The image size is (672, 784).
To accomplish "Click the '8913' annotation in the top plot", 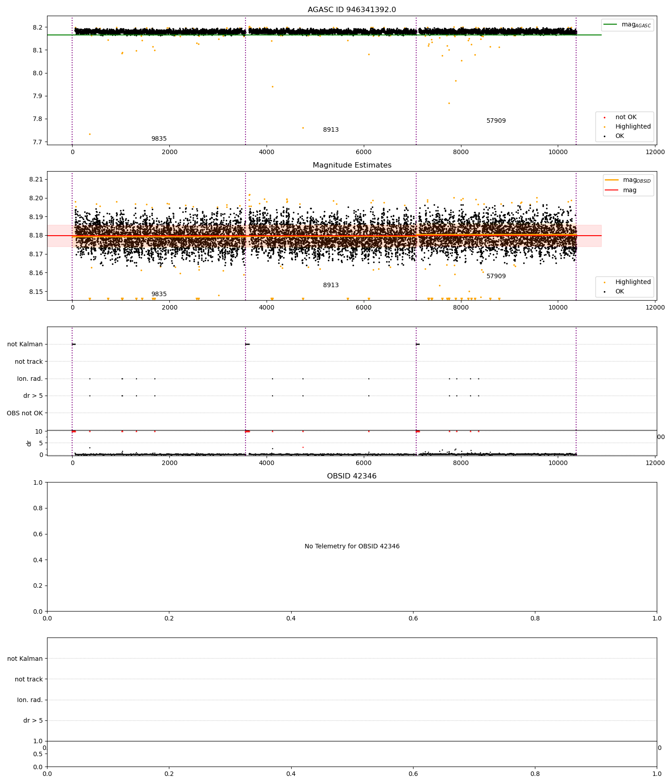I will tap(331, 130).
